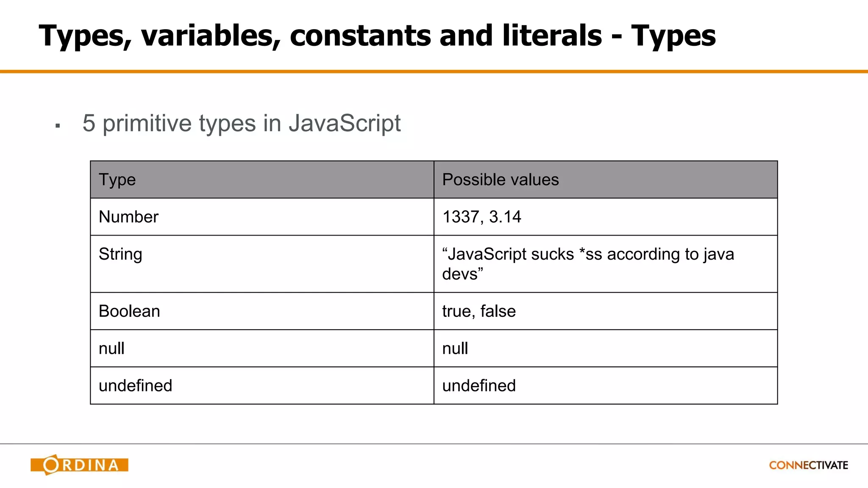Click the orange divider line below title
The height and width of the screenshot is (488, 868).
pos(434,72)
